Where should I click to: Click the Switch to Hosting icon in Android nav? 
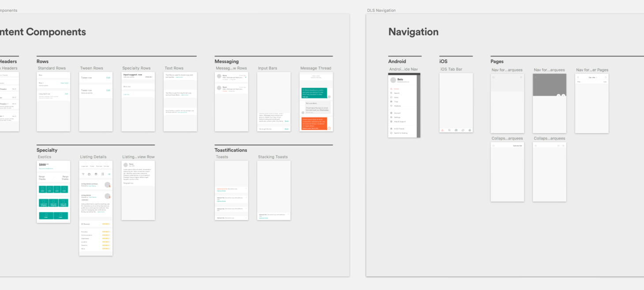coord(391,133)
